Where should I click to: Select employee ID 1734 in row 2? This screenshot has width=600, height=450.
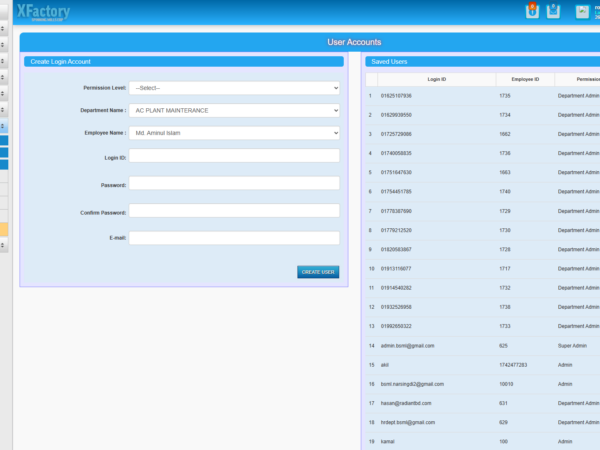click(505, 115)
